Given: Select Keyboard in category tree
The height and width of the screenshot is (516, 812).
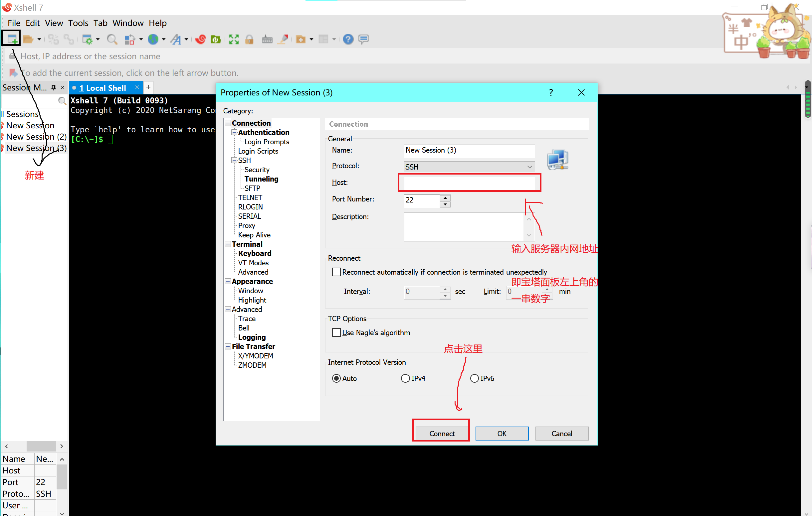Looking at the screenshot, I should pyautogui.click(x=255, y=253).
